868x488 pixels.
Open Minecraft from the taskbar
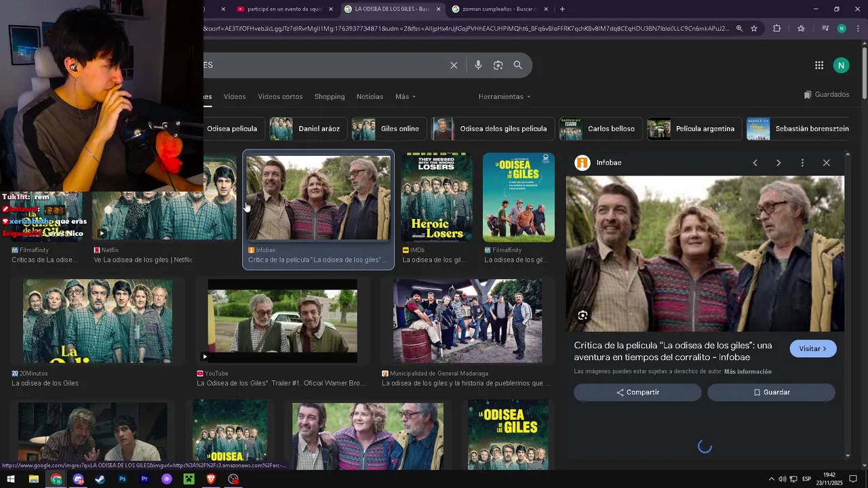click(189, 479)
